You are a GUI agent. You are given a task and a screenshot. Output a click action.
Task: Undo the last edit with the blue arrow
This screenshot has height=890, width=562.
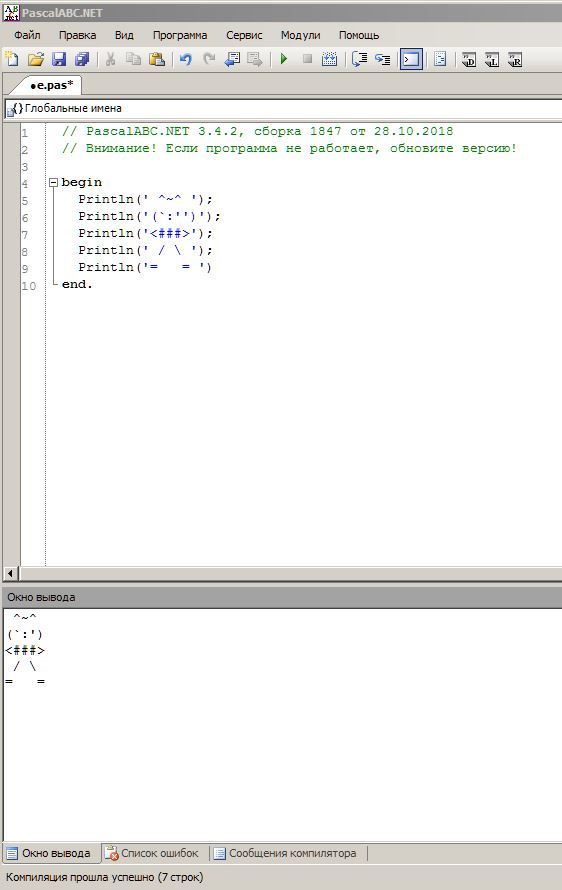(186, 59)
